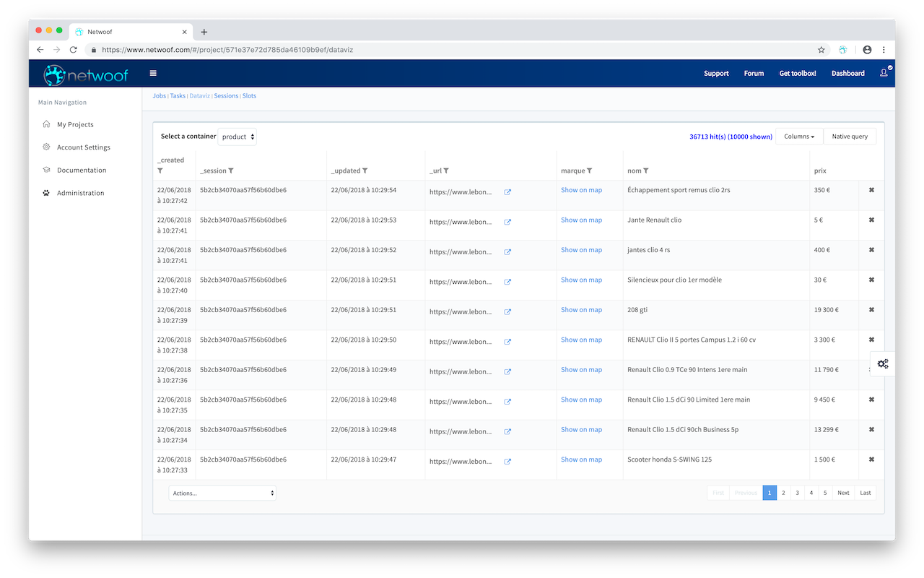
Task: Filter the _updated column
Action: click(x=365, y=171)
